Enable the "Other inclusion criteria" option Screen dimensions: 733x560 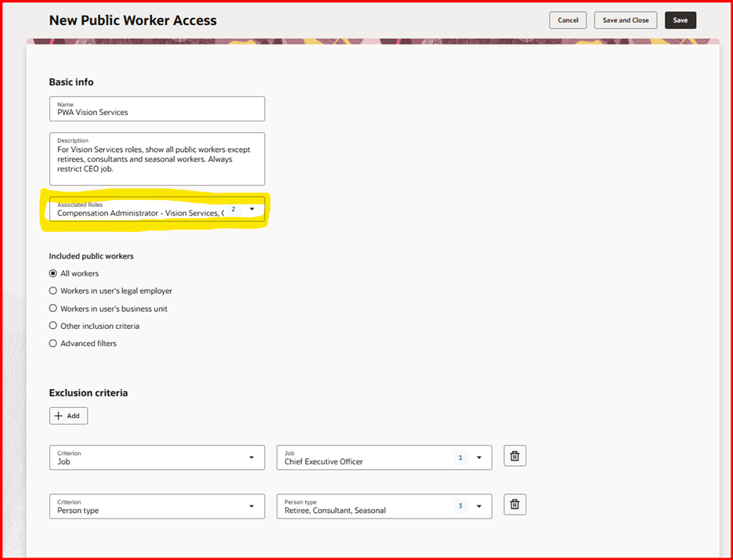point(52,326)
